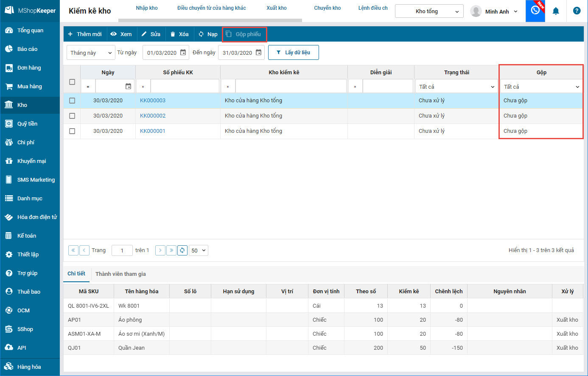
Task: Toggle the select-all header checkbox
Action: click(x=72, y=82)
